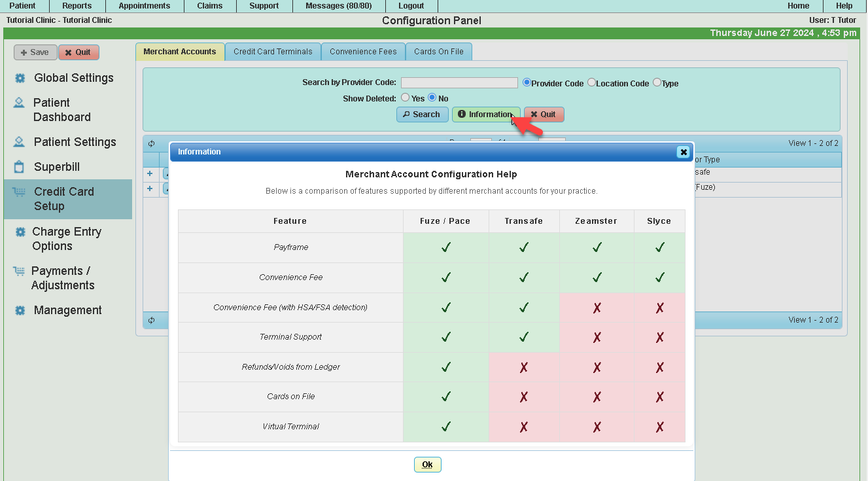Click Convenience Fee (with HSA/FSA detection) label
The width and height of the screenshot is (868, 481).
[290, 308]
